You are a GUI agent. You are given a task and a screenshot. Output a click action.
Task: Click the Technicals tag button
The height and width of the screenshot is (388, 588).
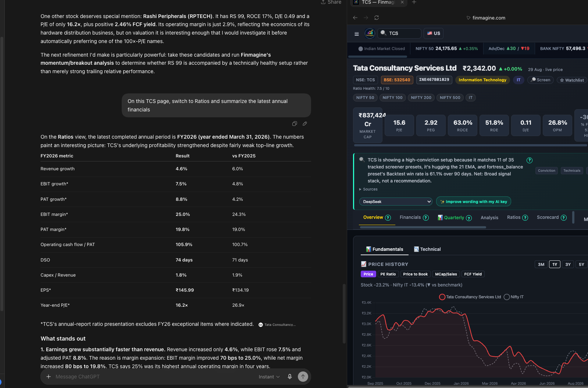coord(572,171)
